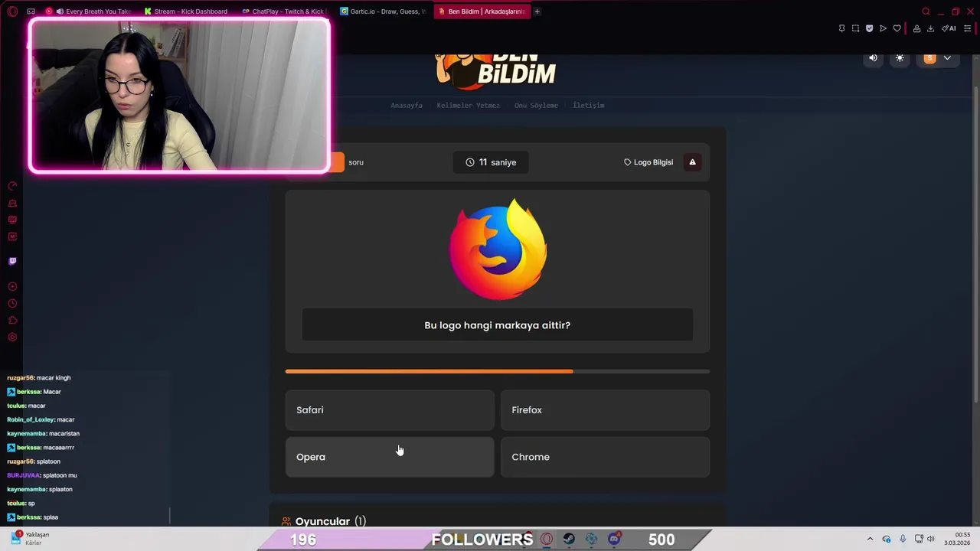Open a new browser tab
This screenshot has width=980, height=551.
(537, 11)
